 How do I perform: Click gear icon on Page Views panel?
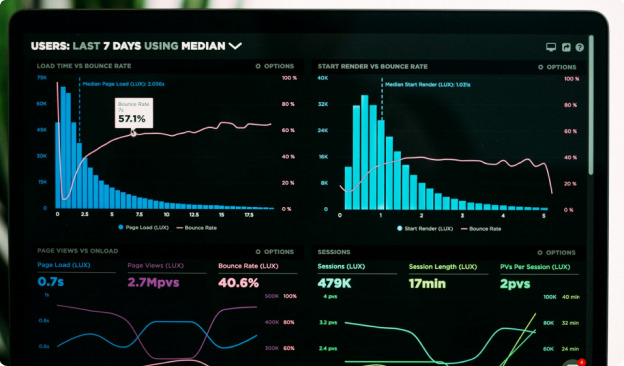click(x=258, y=252)
